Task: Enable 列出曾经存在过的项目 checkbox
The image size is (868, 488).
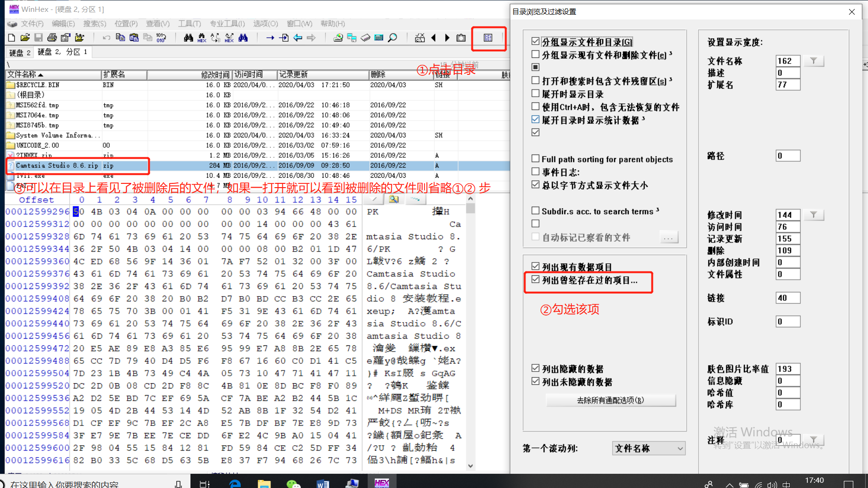Action: 536,280
